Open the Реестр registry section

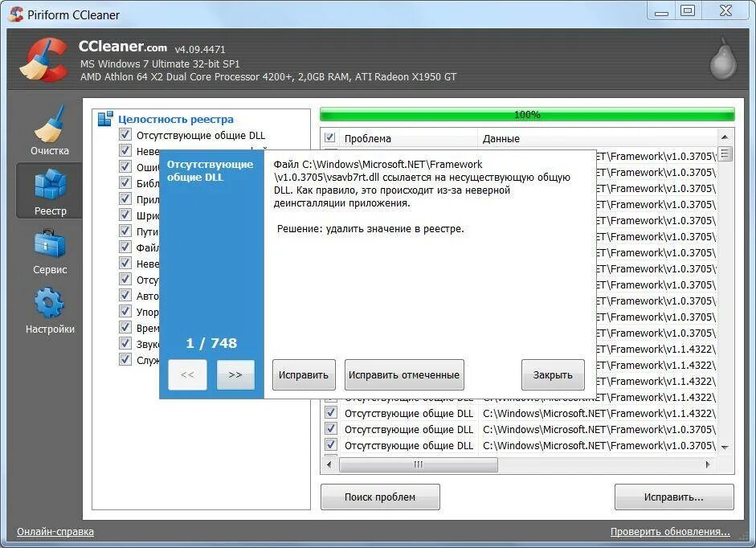50,191
